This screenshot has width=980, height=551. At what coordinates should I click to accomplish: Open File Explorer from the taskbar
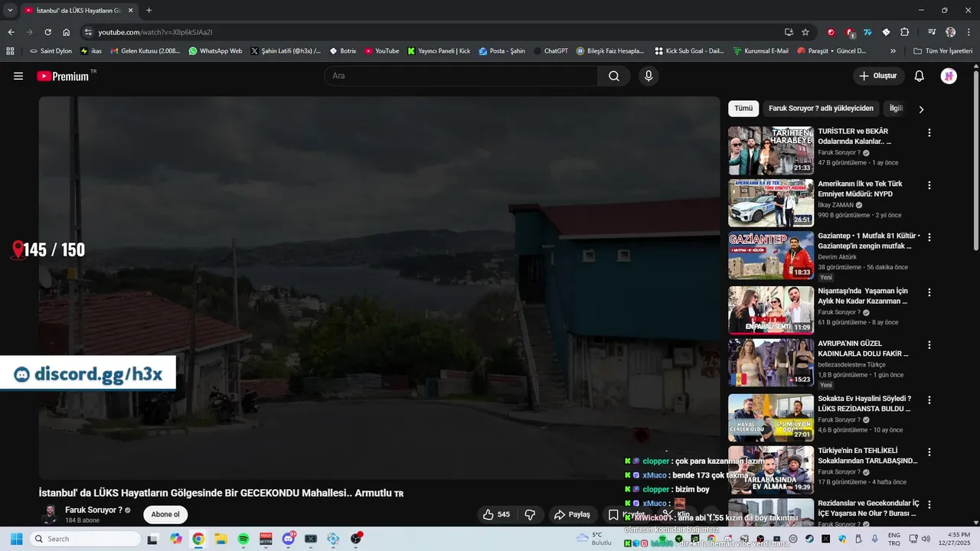(x=220, y=539)
